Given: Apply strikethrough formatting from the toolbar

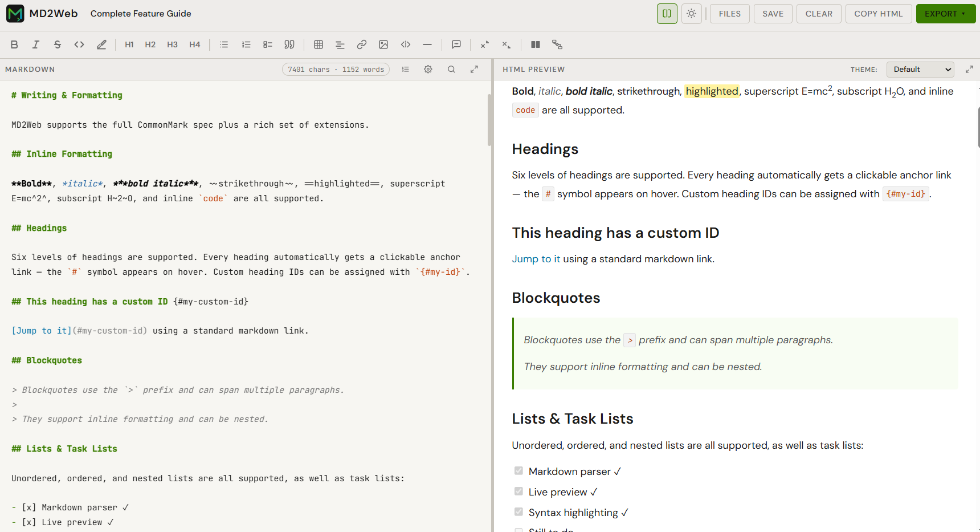Looking at the screenshot, I should [x=57, y=44].
